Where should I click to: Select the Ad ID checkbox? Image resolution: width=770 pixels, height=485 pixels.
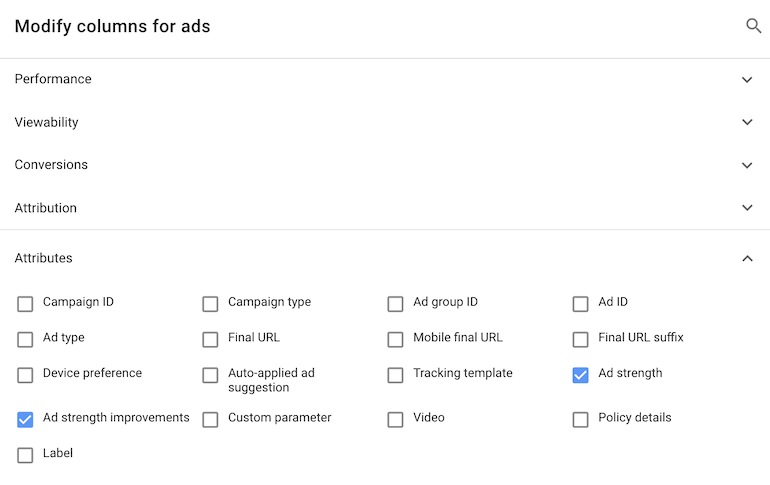click(580, 304)
